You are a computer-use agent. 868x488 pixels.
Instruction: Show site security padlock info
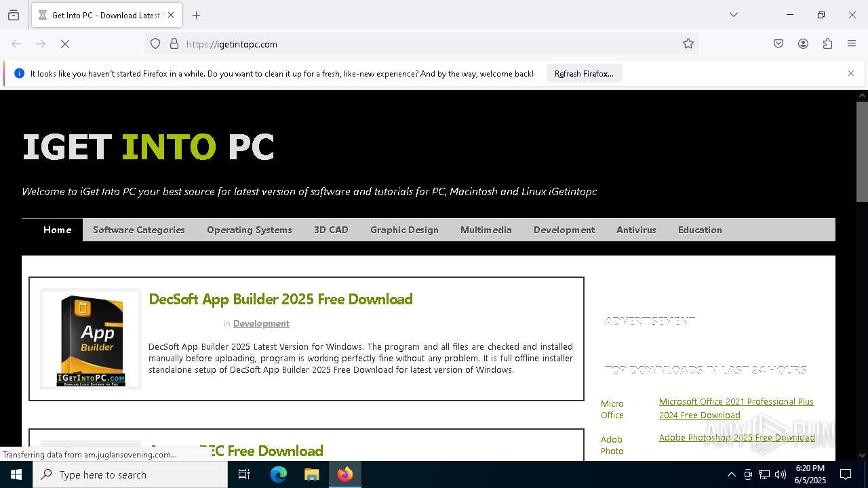point(174,44)
